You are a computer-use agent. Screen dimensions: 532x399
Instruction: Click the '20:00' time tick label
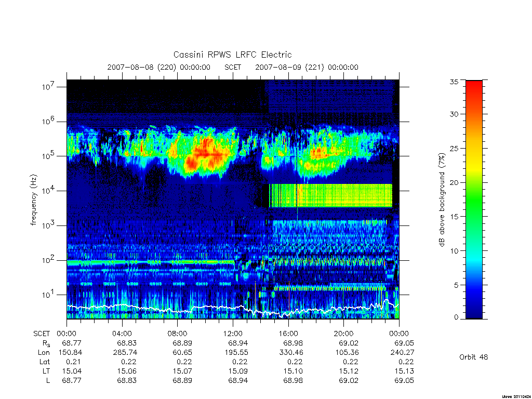[x=344, y=334]
